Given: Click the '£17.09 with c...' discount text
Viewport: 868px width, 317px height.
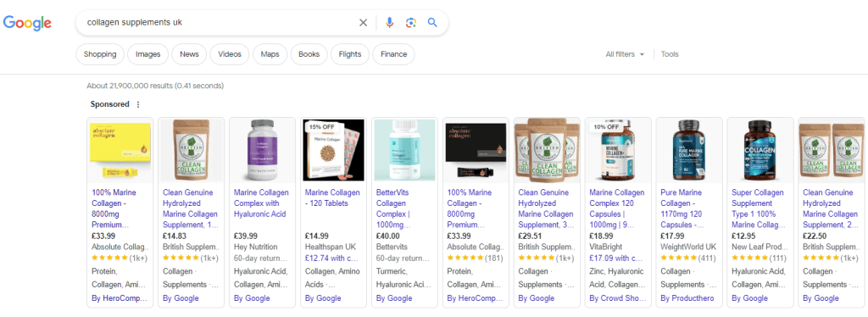Looking at the screenshot, I should [x=616, y=258].
